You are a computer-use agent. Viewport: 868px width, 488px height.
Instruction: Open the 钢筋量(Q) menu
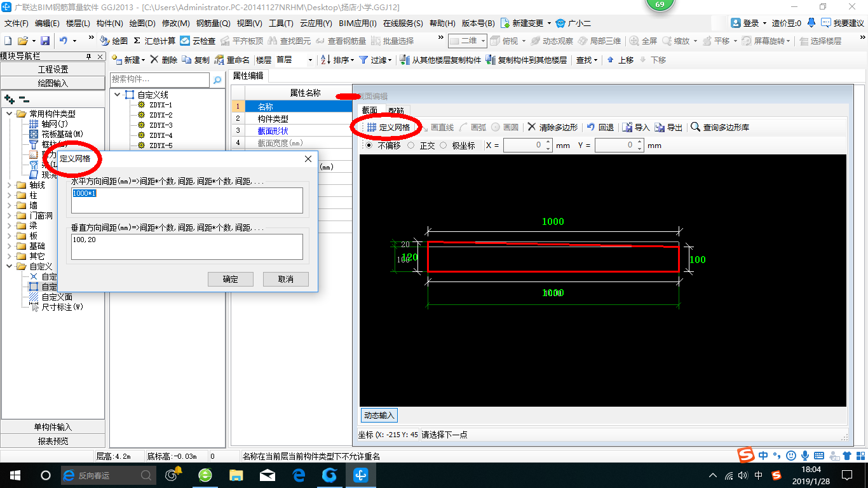(213, 24)
